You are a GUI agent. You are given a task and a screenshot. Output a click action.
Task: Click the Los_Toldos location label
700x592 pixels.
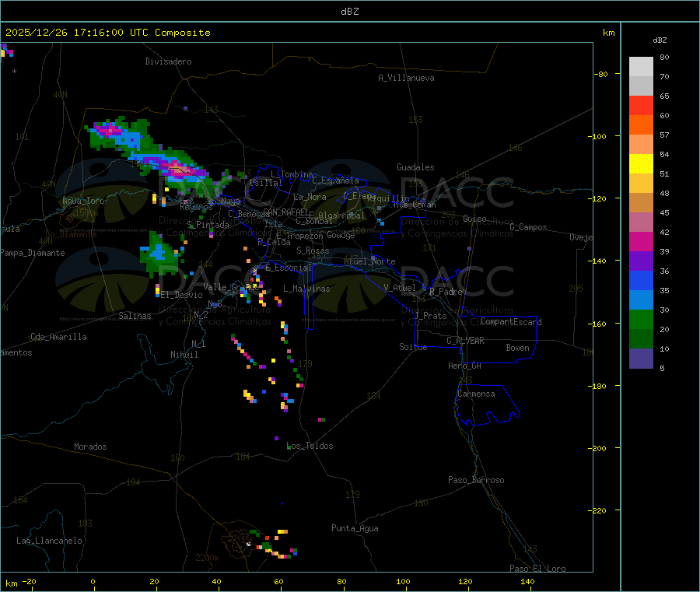click(x=310, y=446)
